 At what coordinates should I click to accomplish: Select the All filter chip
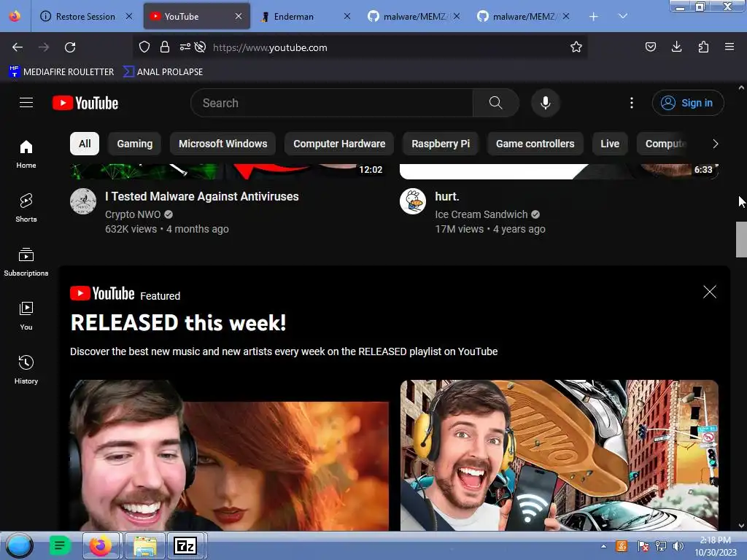85,144
